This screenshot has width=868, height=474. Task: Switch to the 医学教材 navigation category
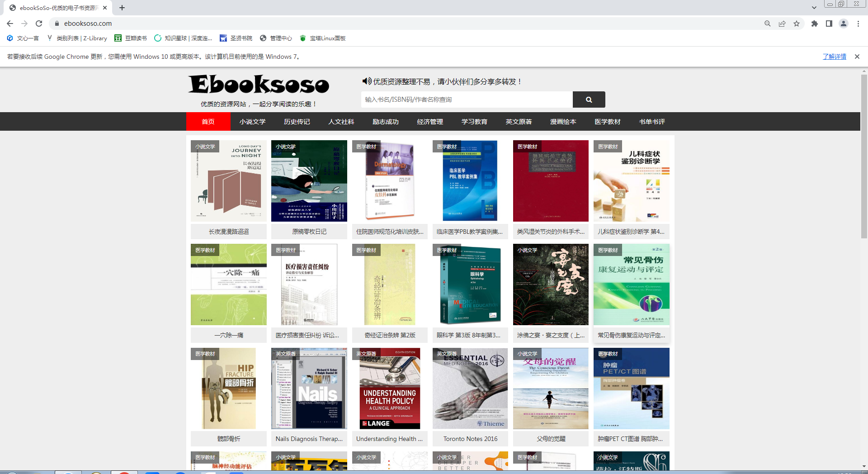(607, 122)
